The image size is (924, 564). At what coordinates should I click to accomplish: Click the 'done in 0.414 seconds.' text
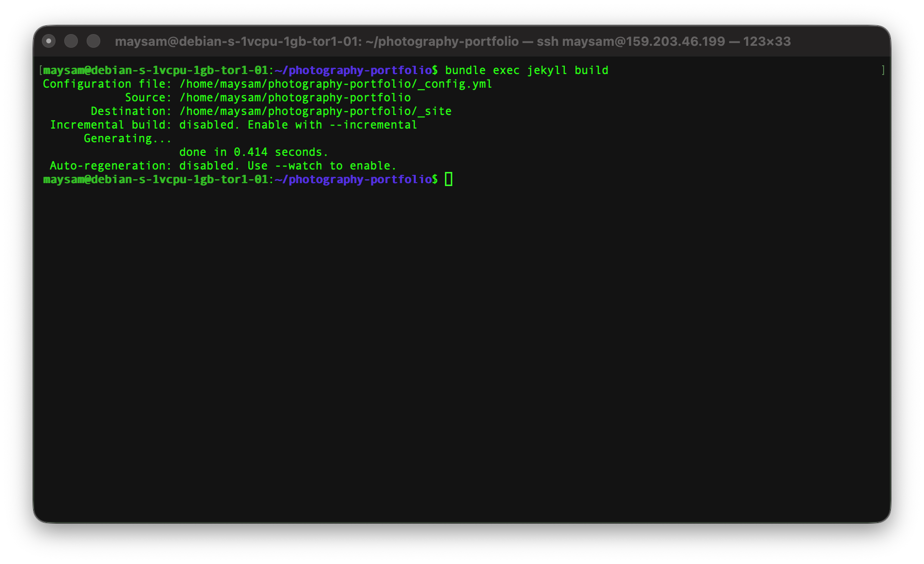[x=254, y=152]
